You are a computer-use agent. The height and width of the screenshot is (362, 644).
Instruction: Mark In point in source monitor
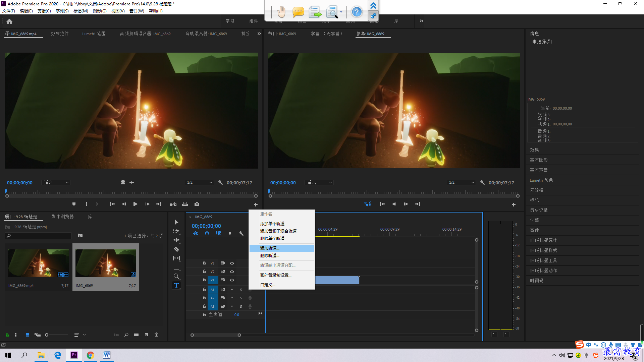click(86, 204)
